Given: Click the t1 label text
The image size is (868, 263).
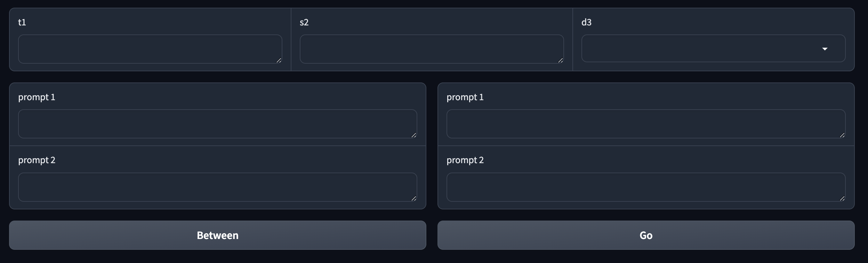Looking at the screenshot, I should point(22,22).
